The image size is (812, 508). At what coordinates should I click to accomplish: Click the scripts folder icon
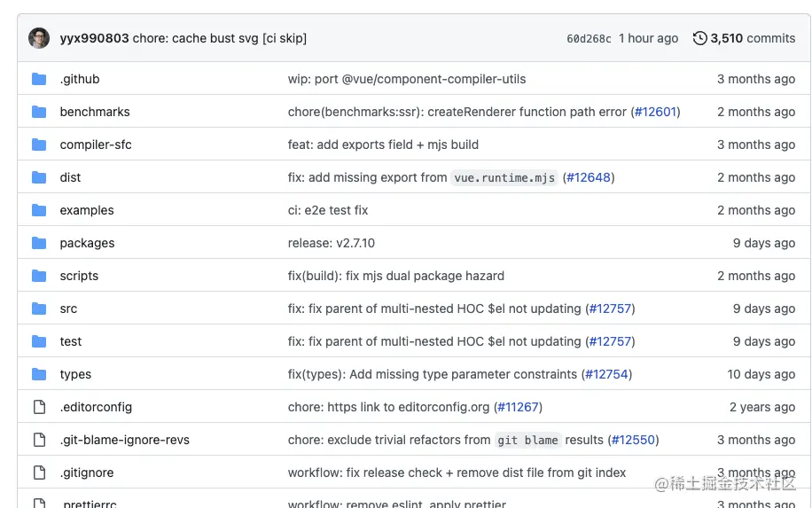pos(39,276)
